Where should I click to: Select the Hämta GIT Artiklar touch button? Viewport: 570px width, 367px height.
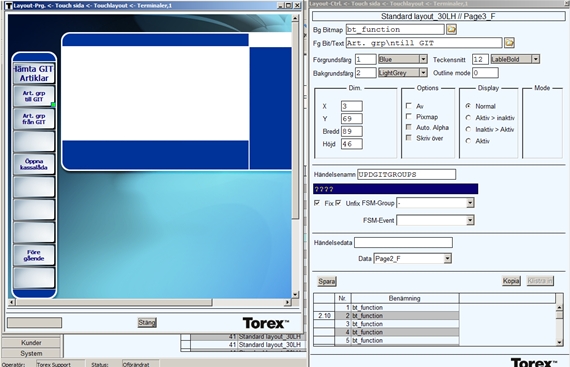click(34, 73)
